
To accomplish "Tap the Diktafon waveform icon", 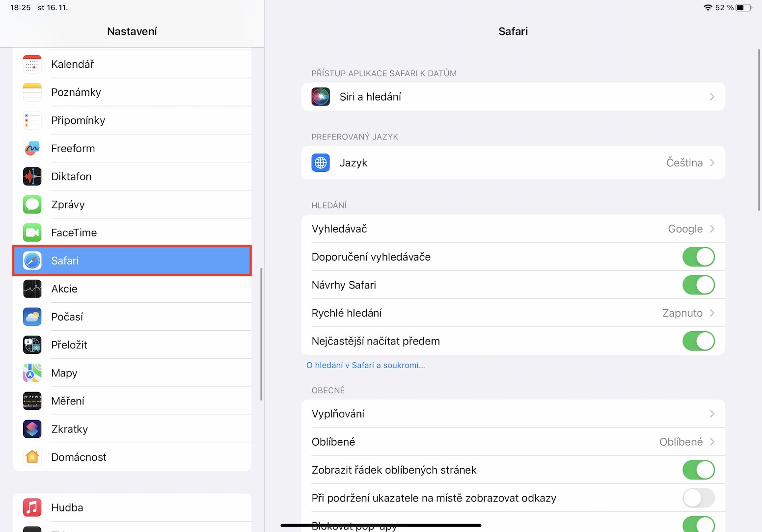I will pos(32,176).
